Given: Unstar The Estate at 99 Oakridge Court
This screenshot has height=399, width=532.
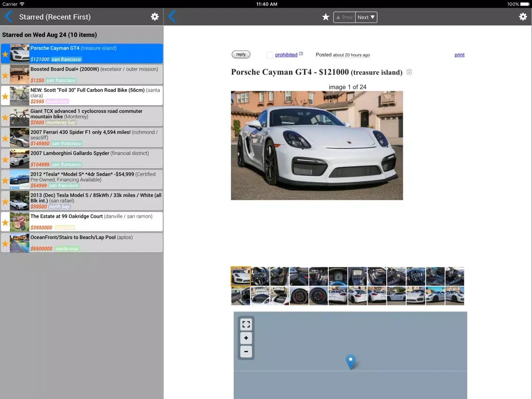Looking at the screenshot, I should pos(5,222).
